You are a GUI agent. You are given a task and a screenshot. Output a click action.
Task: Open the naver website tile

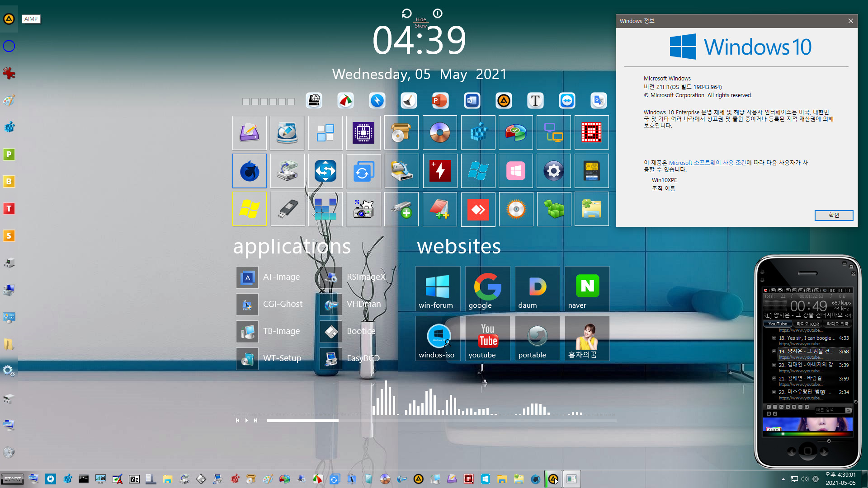pyautogui.click(x=587, y=289)
